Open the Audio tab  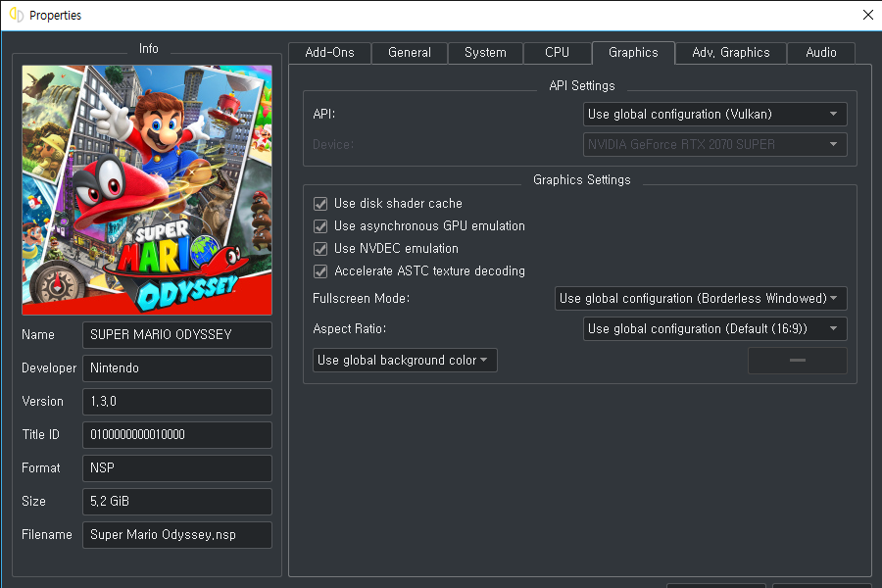[x=820, y=53]
